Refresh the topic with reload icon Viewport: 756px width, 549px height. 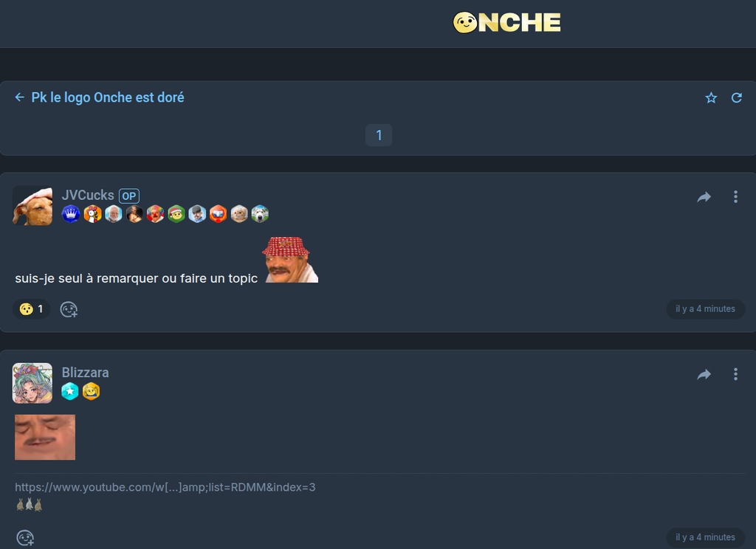(737, 98)
